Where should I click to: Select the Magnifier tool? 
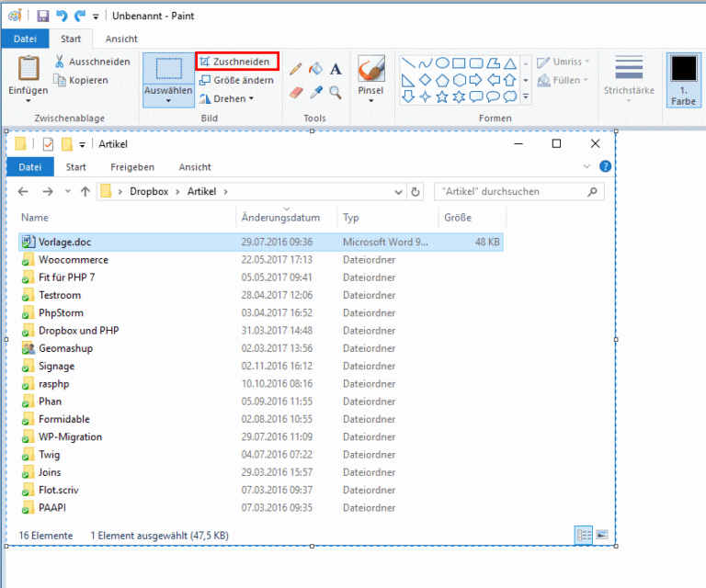point(336,93)
